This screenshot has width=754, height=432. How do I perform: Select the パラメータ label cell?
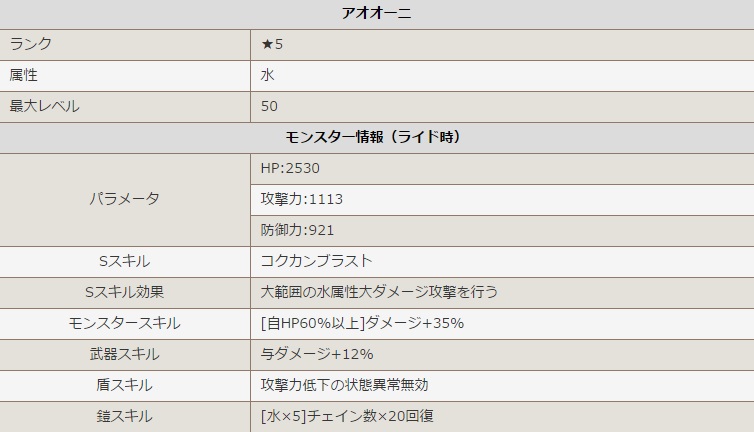point(125,199)
